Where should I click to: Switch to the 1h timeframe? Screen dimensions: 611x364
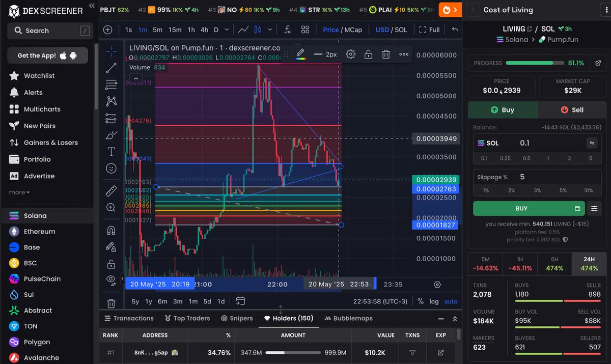coord(191,30)
